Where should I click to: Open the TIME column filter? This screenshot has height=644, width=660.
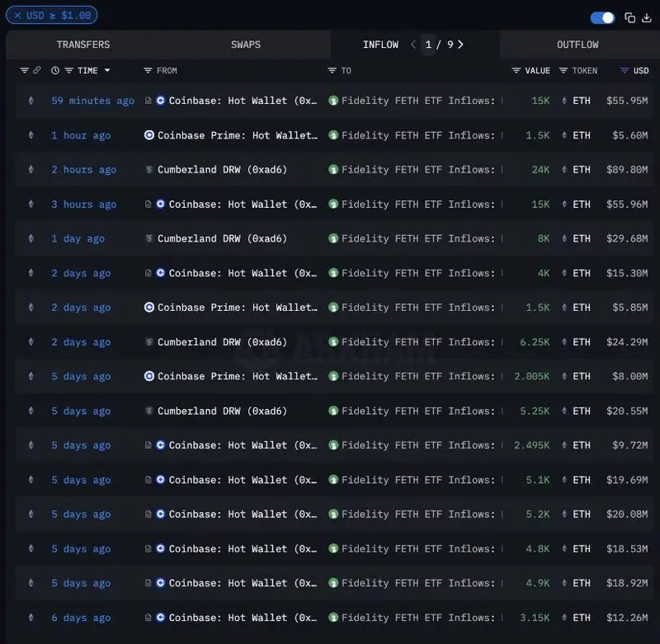[x=69, y=71]
